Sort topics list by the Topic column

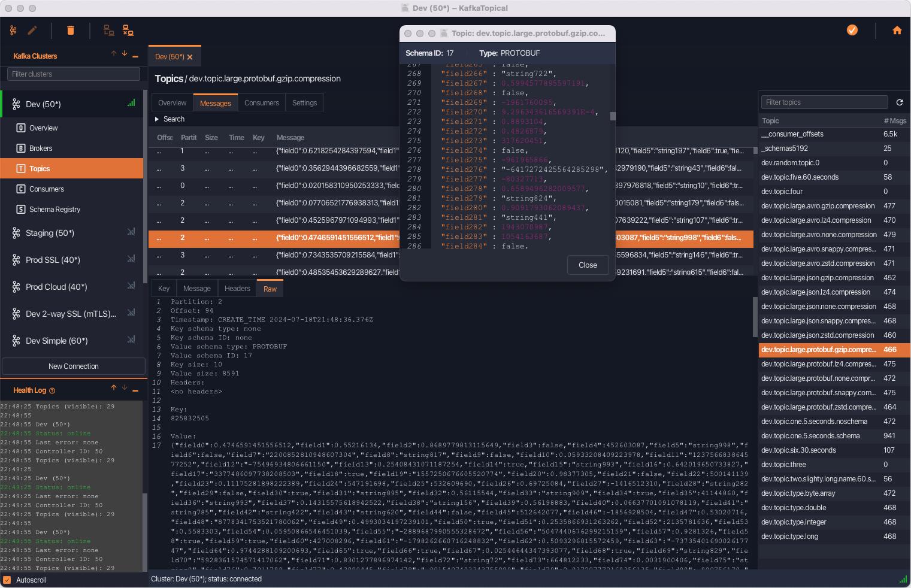[770, 121]
